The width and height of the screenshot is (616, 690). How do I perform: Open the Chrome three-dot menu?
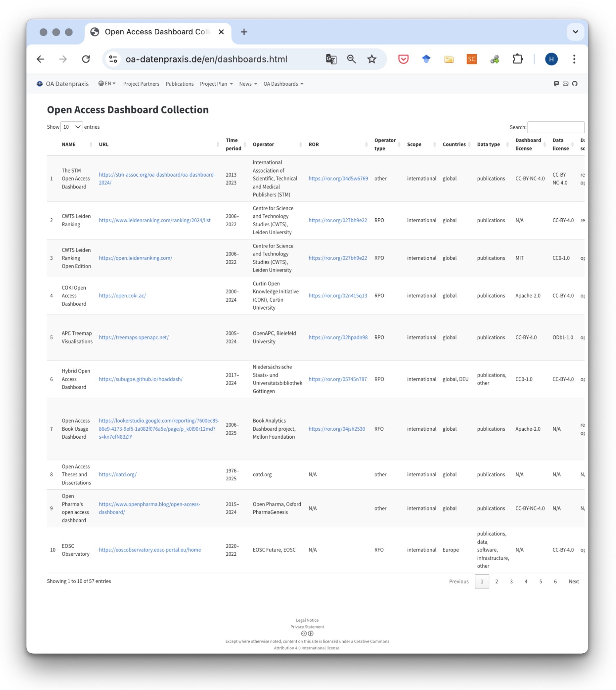coord(574,59)
